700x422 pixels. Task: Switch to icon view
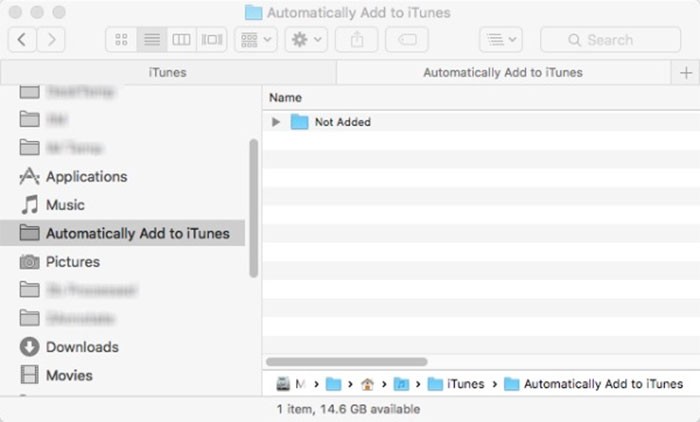click(x=121, y=40)
